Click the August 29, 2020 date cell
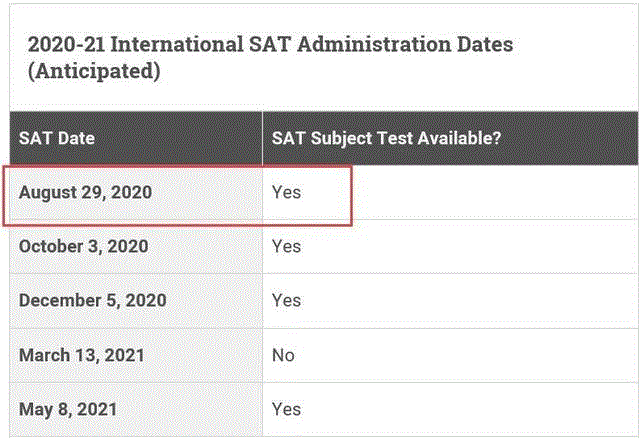 [85, 192]
